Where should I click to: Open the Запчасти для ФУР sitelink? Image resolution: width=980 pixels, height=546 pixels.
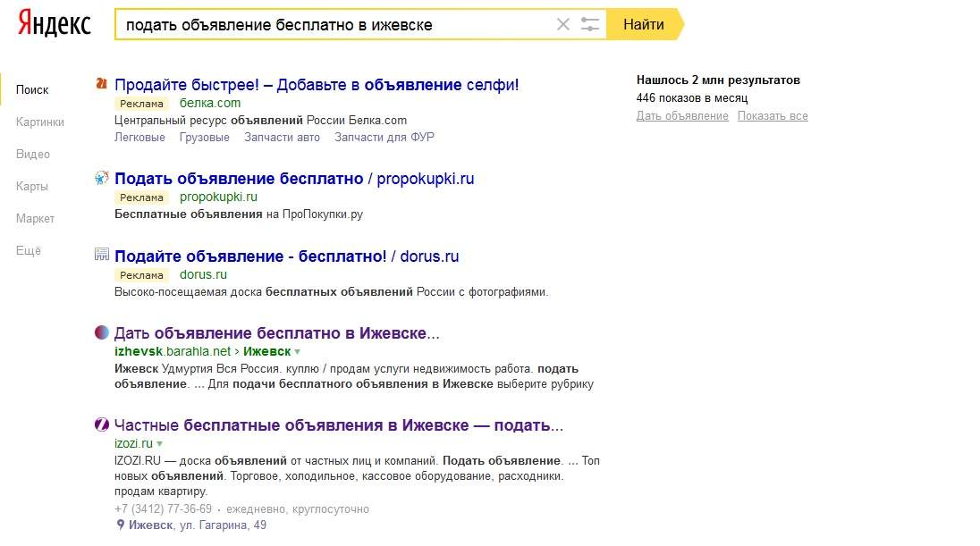coord(384,137)
